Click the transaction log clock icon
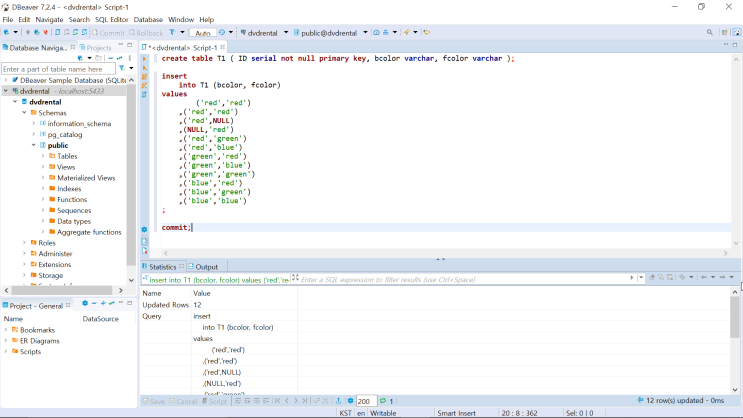743x418 pixels. click(x=222, y=33)
